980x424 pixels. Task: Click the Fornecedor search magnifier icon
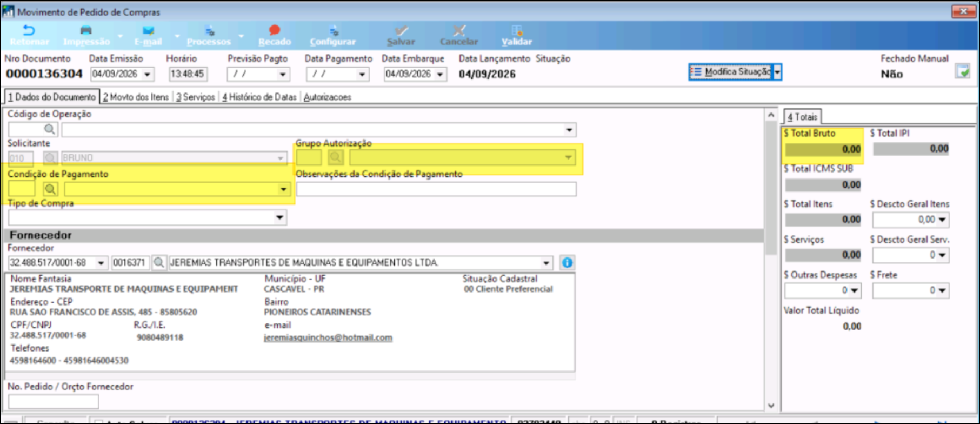pyautogui.click(x=159, y=263)
